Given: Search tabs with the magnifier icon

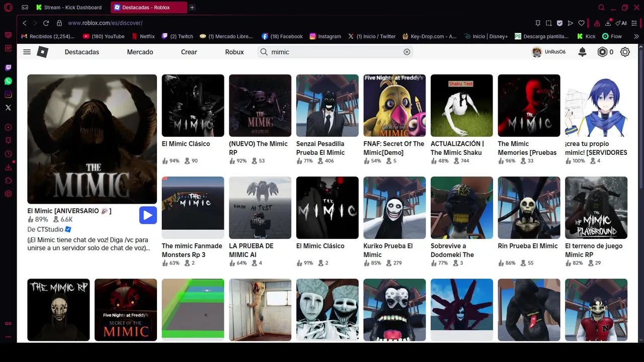Looking at the screenshot, I should click(601, 8).
